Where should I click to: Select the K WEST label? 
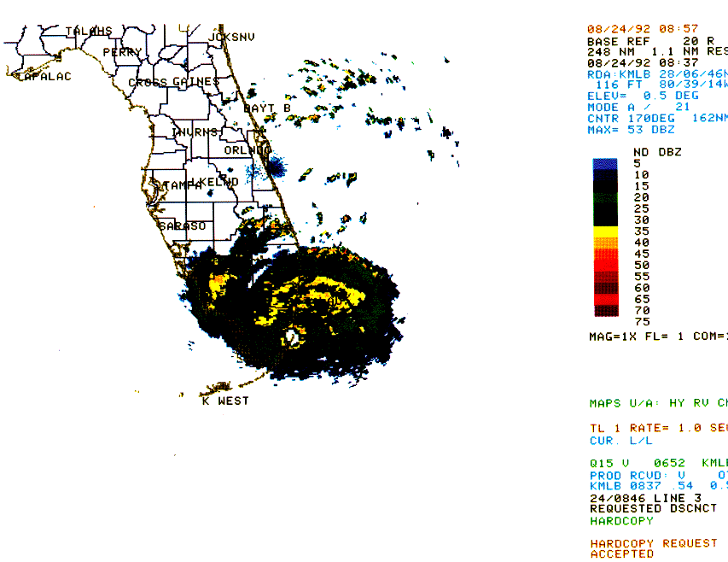pos(225,401)
